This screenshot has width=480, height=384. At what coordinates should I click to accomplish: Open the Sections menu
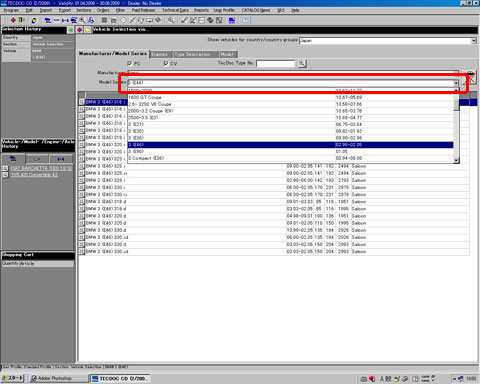[x=83, y=10]
